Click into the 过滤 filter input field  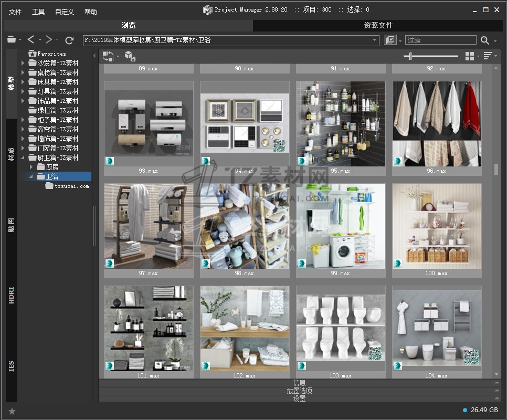click(440, 40)
